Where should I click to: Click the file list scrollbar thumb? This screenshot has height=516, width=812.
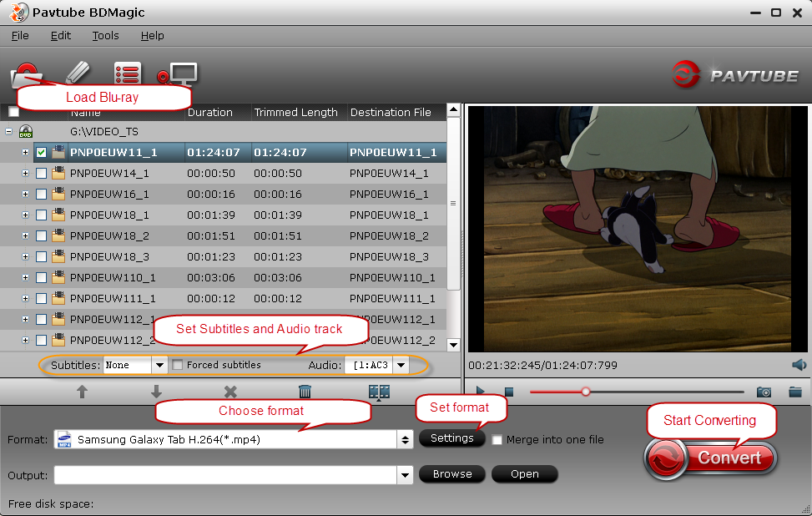[x=453, y=203]
